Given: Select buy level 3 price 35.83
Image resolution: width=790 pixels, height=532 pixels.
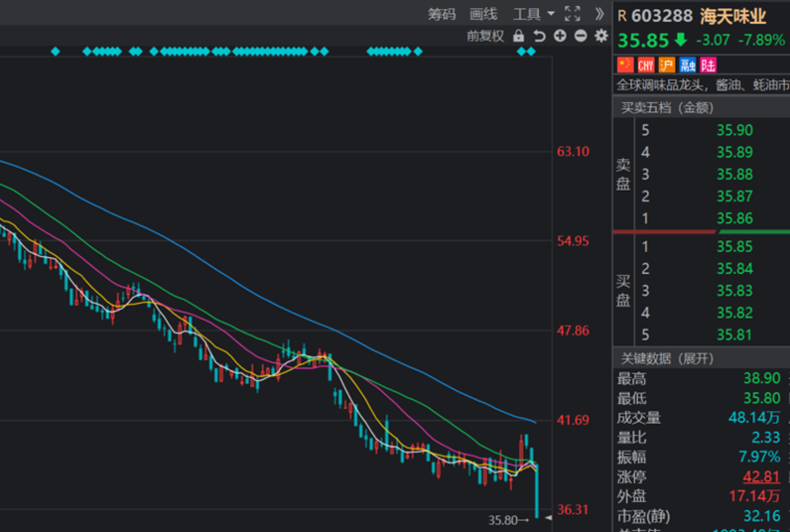Looking at the screenshot, I should [x=734, y=291].
